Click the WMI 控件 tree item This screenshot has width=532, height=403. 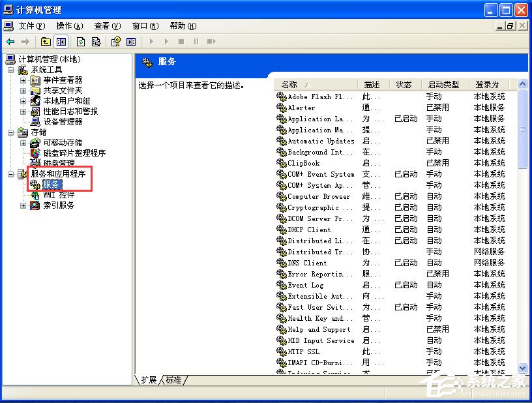[x=54, y=195]
